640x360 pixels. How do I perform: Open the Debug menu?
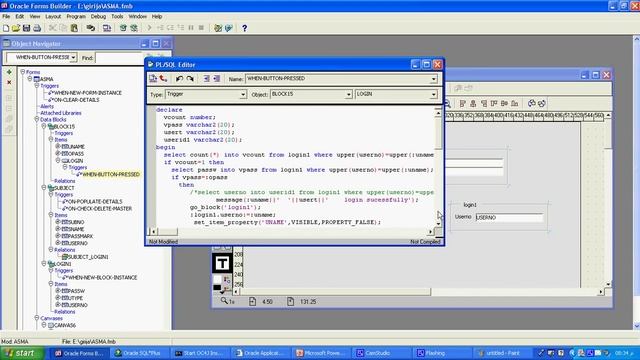tap(98, 16)
